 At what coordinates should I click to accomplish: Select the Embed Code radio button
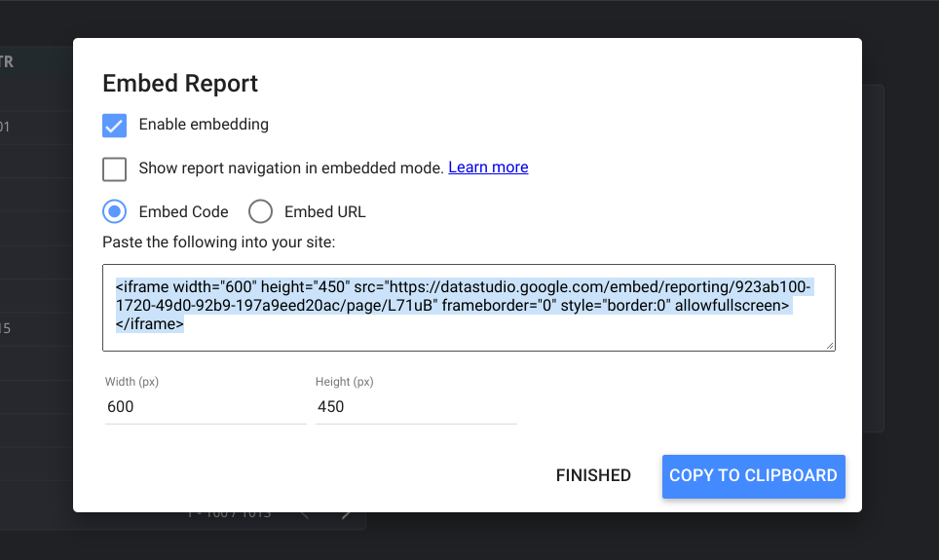click(114, 211)
